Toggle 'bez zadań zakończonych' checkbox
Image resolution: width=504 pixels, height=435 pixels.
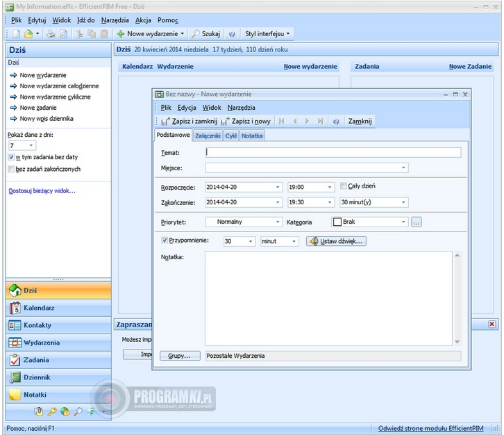11,170
